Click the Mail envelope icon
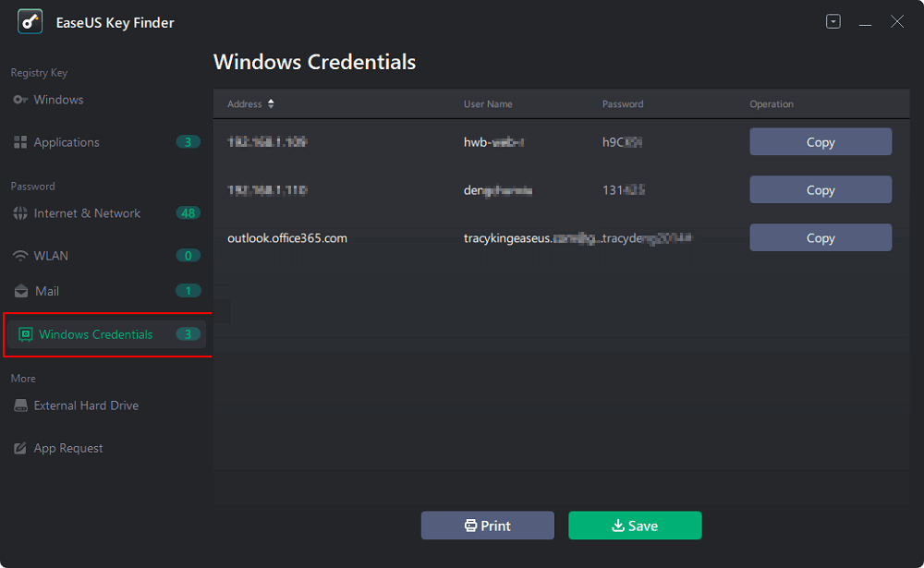Viewport: 924px width, 568px height. 19,290
